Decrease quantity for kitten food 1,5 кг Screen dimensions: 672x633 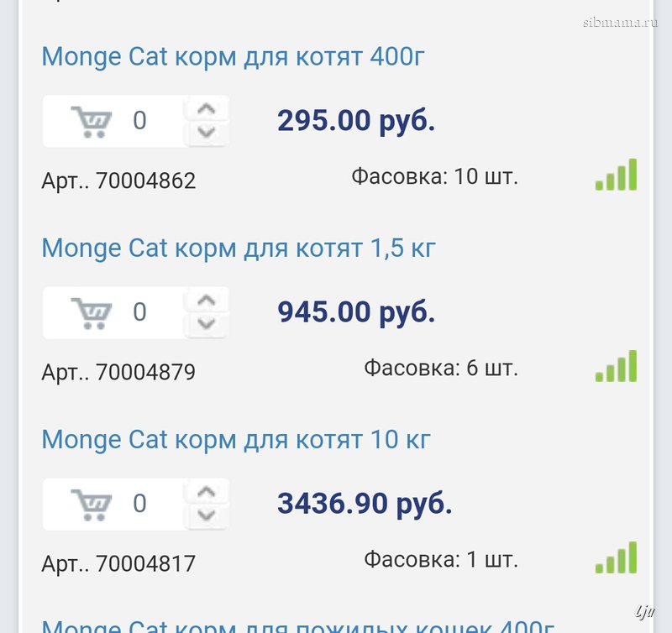[207, 323]
